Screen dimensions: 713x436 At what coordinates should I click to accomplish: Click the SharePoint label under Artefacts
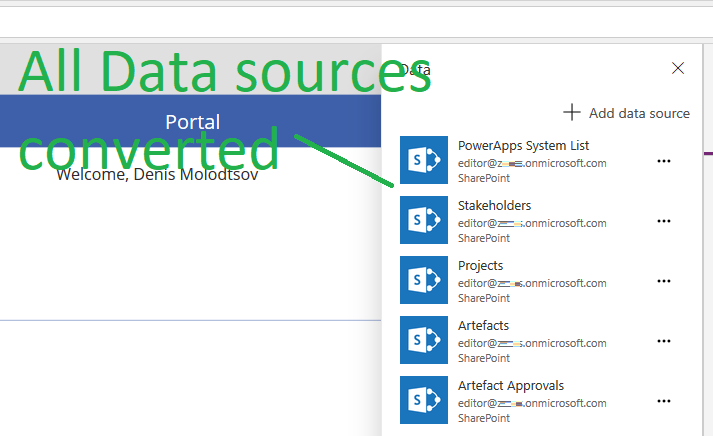tap(484, 358)
